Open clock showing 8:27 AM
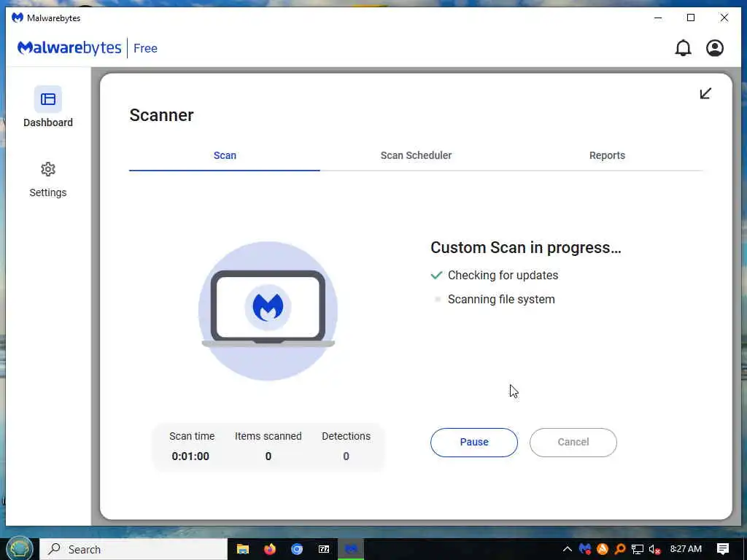The width and height of the screenshot is (747, 560). [686, 549]
